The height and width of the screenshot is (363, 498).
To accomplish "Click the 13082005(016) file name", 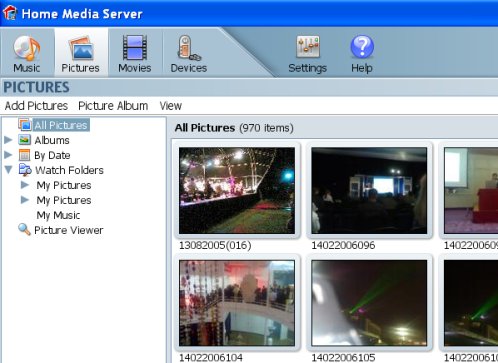I will 215,245.
